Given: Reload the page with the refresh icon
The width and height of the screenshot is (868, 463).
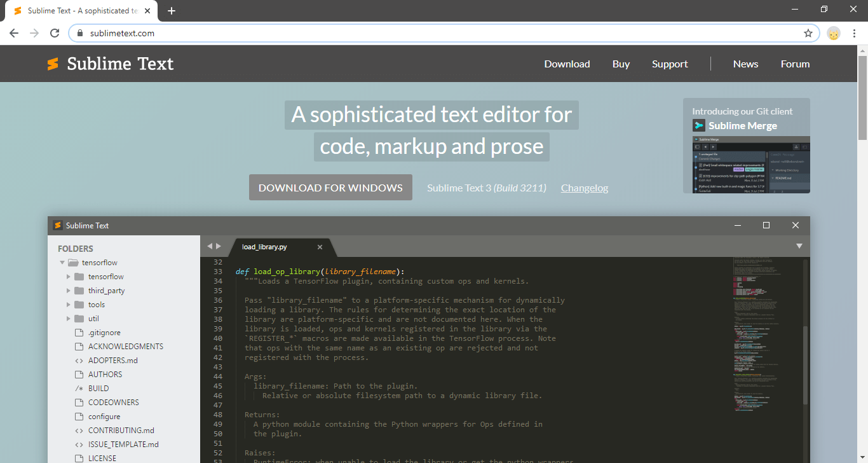Looking at the screenshot, I should click(x=55, y=33).
